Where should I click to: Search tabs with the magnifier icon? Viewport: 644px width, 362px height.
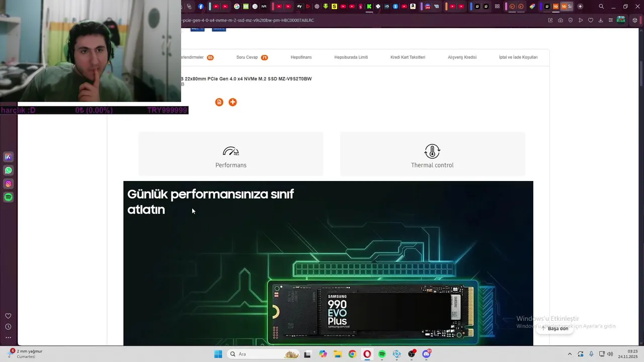[601, 7]
